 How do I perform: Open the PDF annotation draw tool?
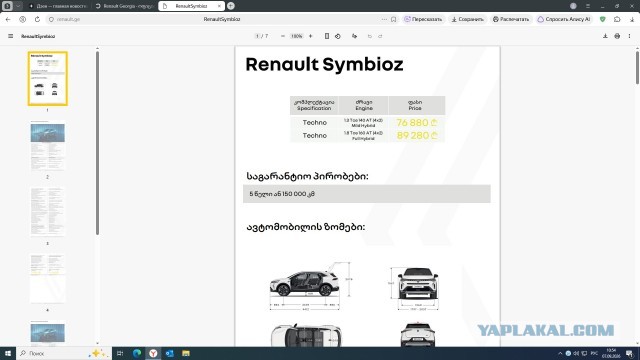tap(354, 36)
